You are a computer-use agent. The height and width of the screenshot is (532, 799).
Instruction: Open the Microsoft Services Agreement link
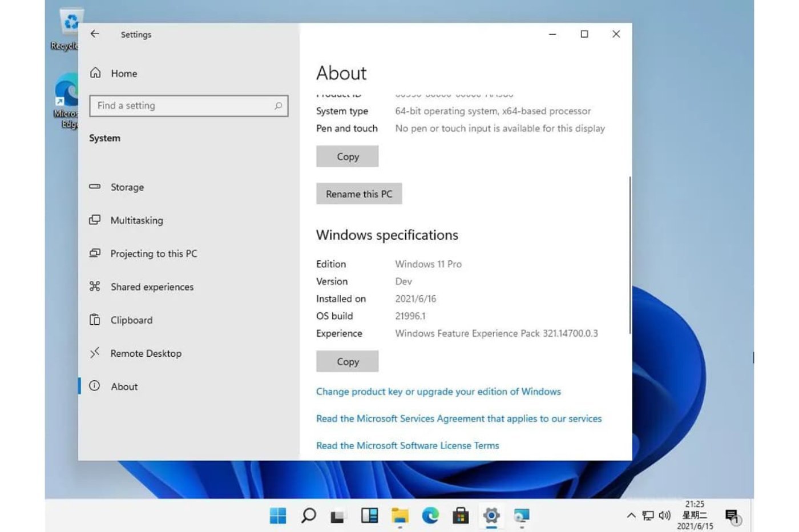(x=459, y=418)
